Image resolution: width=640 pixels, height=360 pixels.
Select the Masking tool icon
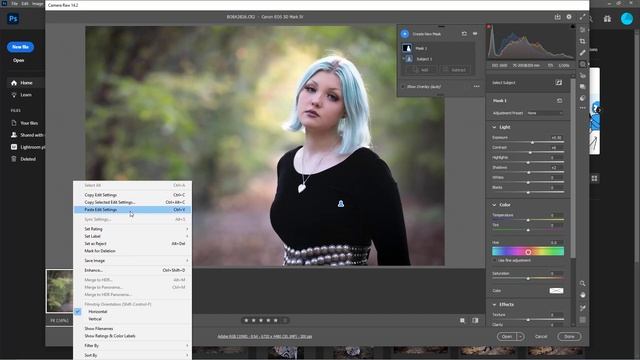(582, 64)
